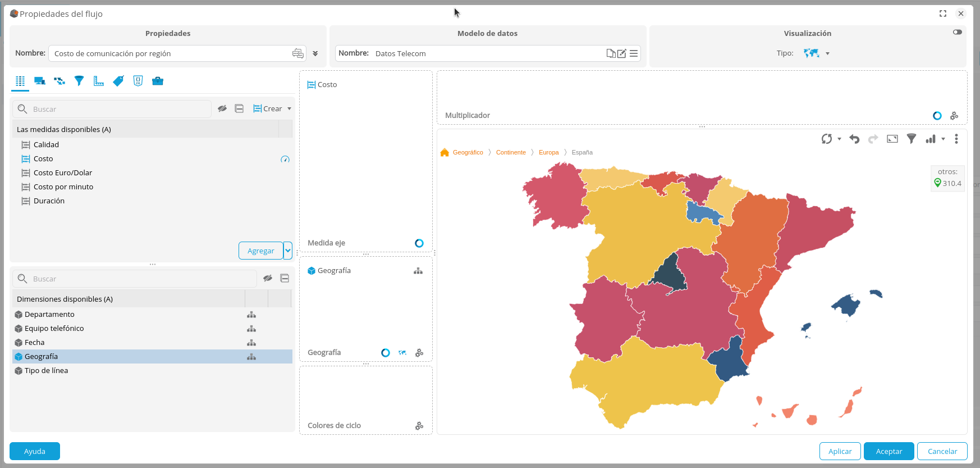Click the CSS styles shield icon
Viewport: 980px width, 468px height.
(138, 81)
